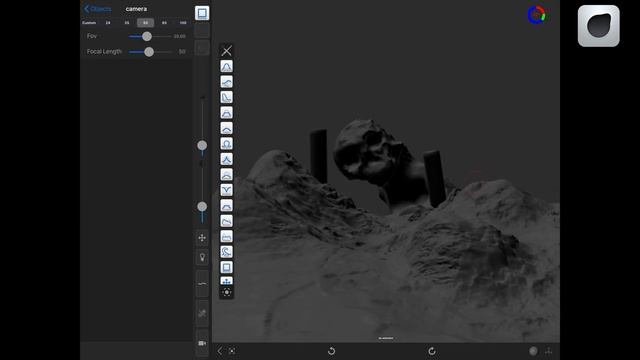Select the 35 lens preset
640x360 pixels.
(127, 23)
